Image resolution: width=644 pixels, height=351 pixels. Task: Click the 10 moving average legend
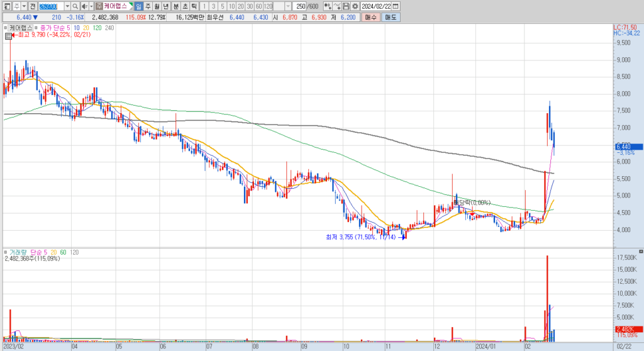77,28
